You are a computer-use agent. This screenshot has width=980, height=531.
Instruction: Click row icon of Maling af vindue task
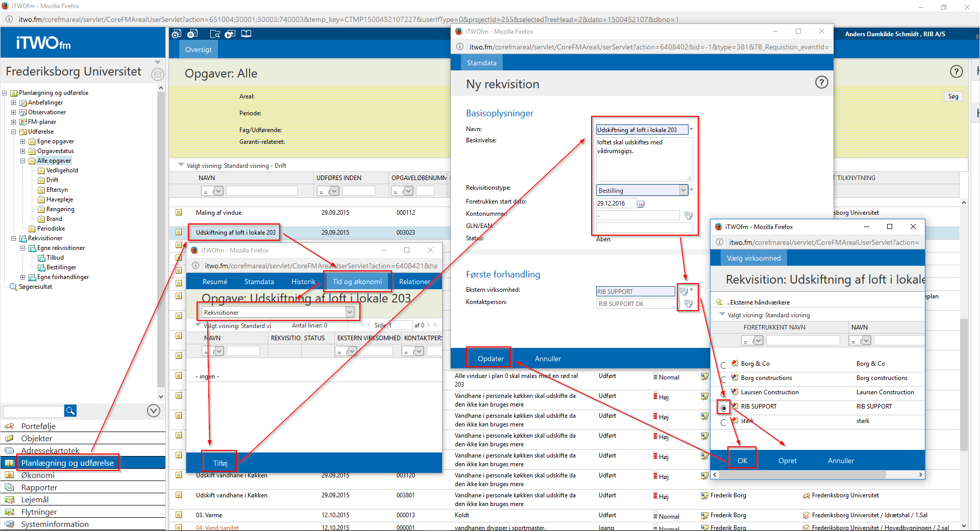(179, 212)
